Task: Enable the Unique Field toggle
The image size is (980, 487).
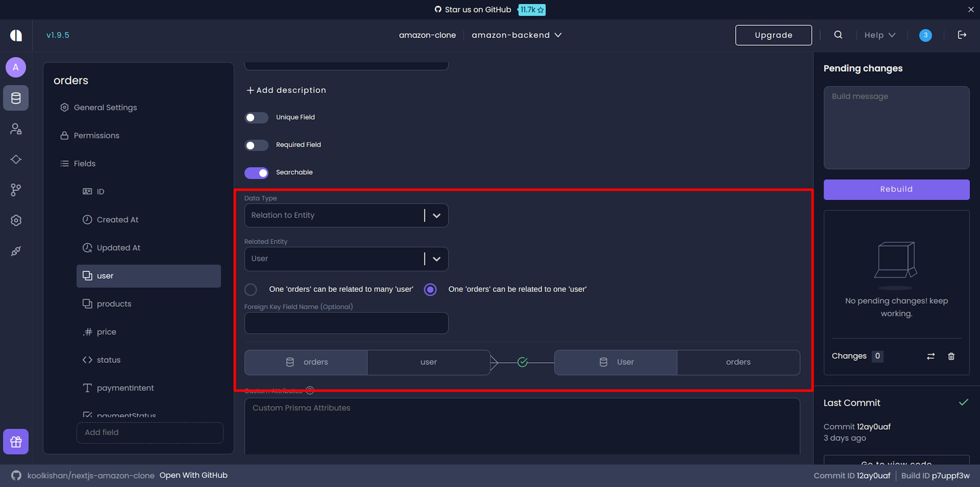Action: (256, 118)
